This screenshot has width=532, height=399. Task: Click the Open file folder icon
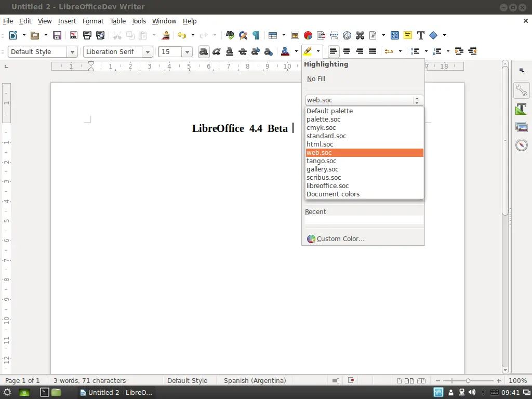pos(35,35)
